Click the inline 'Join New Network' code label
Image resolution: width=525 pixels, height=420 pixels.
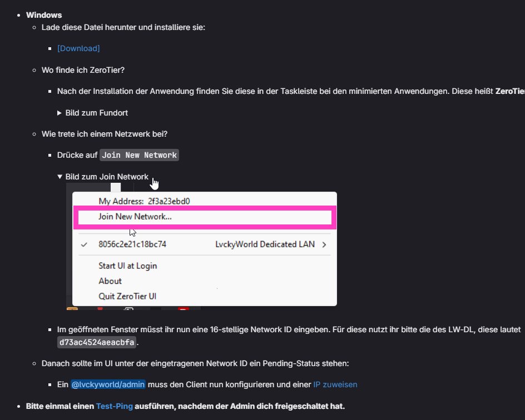point(139,155)
